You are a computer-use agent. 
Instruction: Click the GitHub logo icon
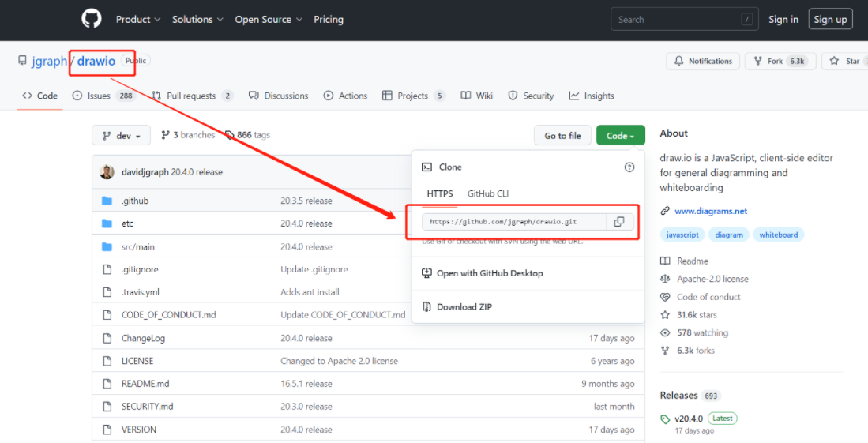coord(92,19)
